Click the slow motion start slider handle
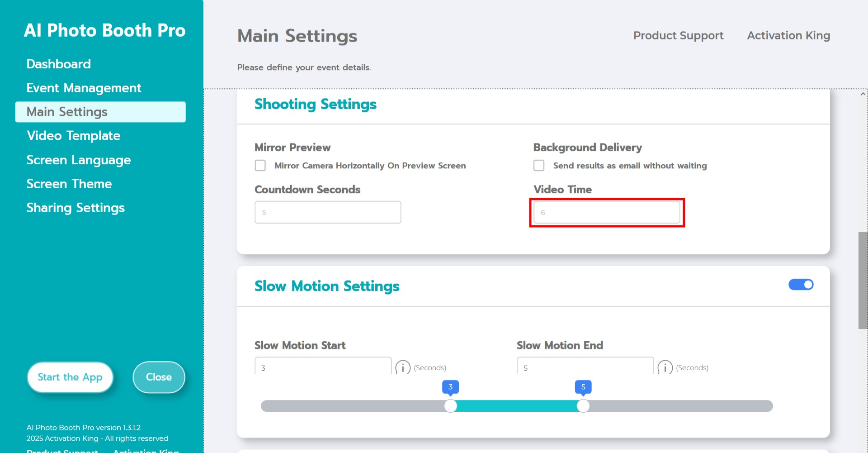Image resolution: width=868 pixels, height=453 pixels. coord(450,406)
